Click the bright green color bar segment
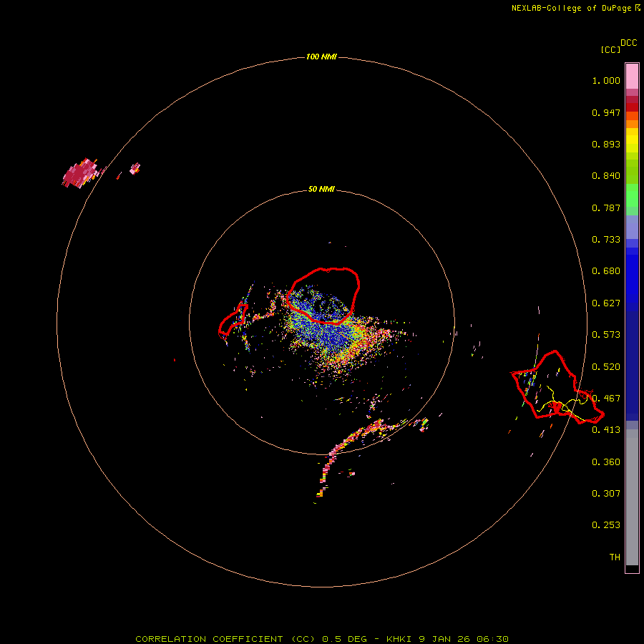 (632, 195)
